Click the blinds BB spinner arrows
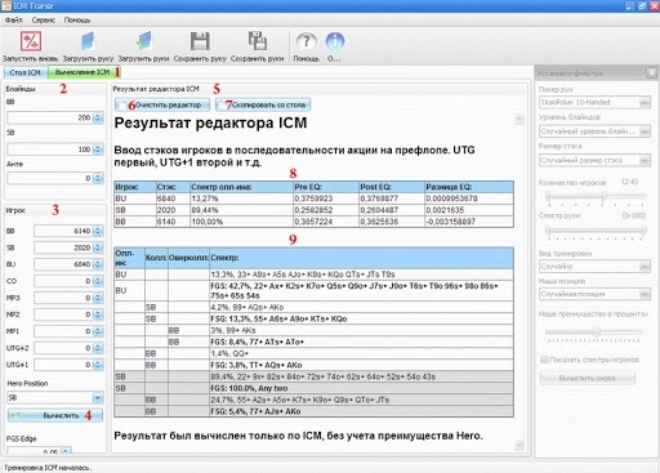The height and width of the screenshot is (473, 660). 98,118
